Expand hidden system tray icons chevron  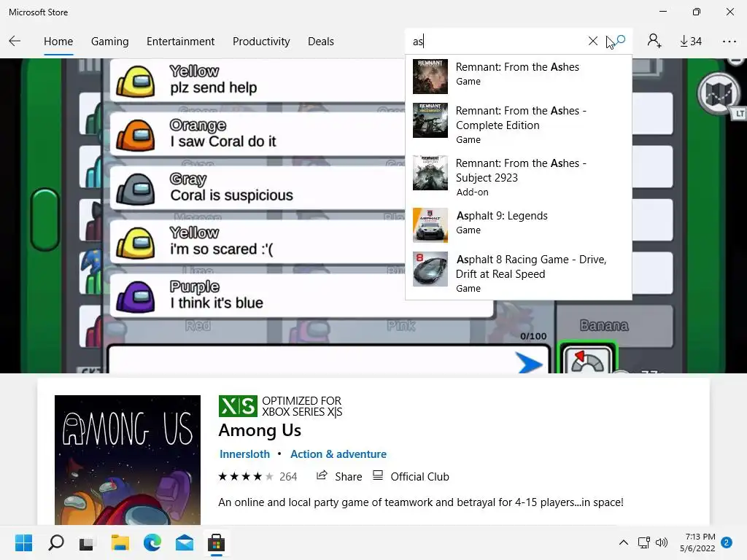[x=623, y=542]
